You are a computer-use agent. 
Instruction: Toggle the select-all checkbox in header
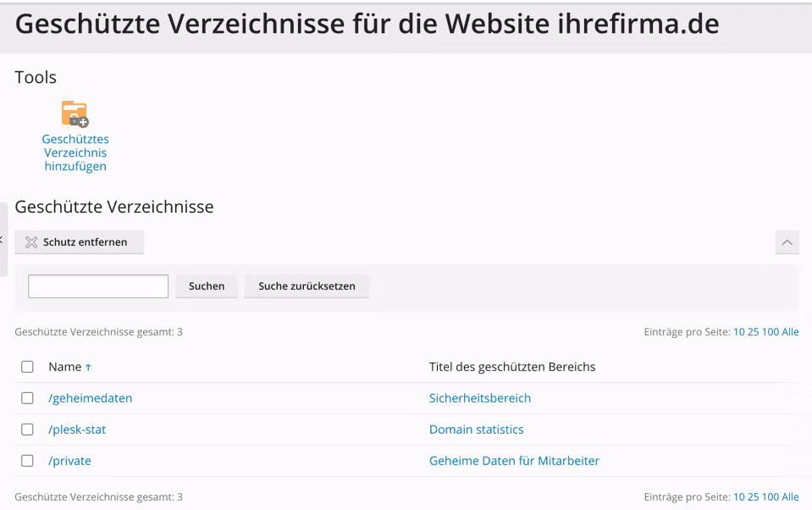point(27,367)
